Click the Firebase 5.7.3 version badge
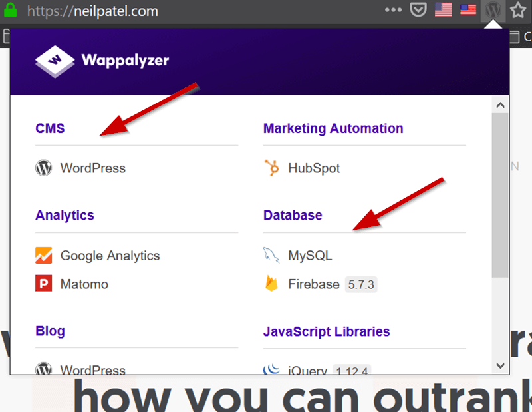The image size is (532, 412). tap(361, 284)
